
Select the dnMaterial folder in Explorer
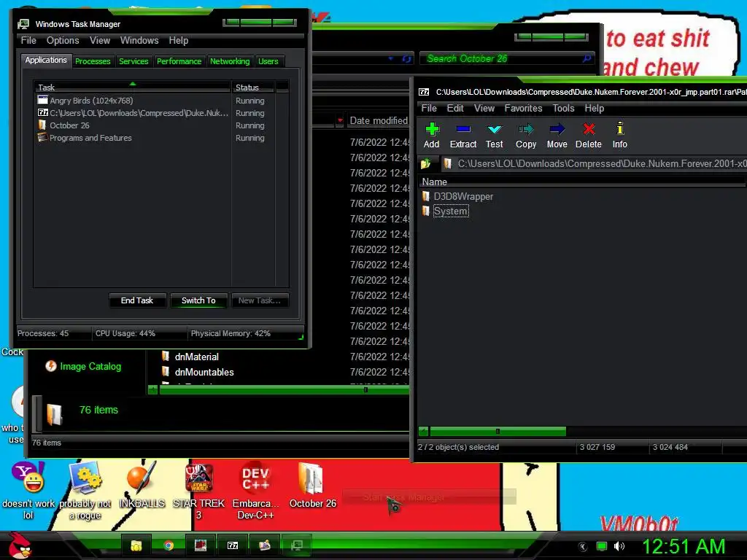pyautogui.click(x=196, y=357)
